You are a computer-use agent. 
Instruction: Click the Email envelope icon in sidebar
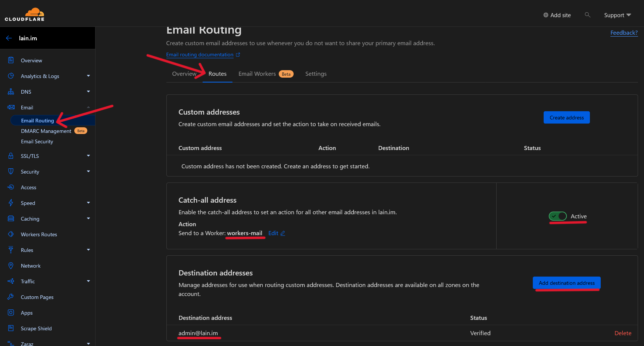click(x=11, y=107)
